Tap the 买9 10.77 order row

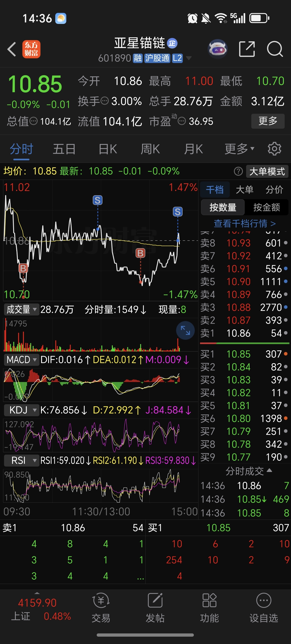(x=244, y=457)
